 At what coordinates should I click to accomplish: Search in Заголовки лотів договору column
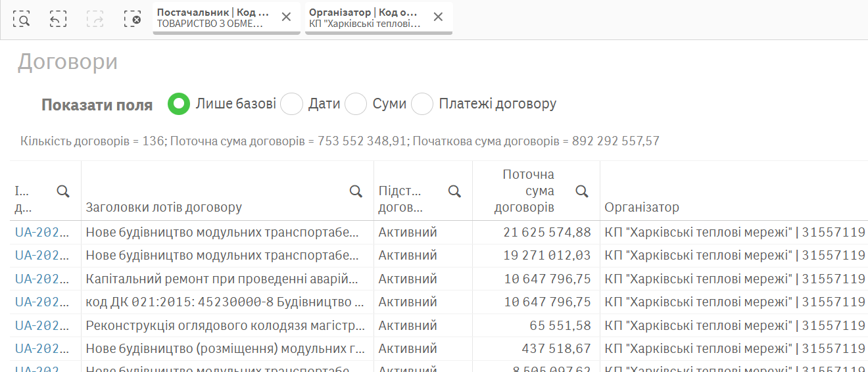[x=356, y=191]
